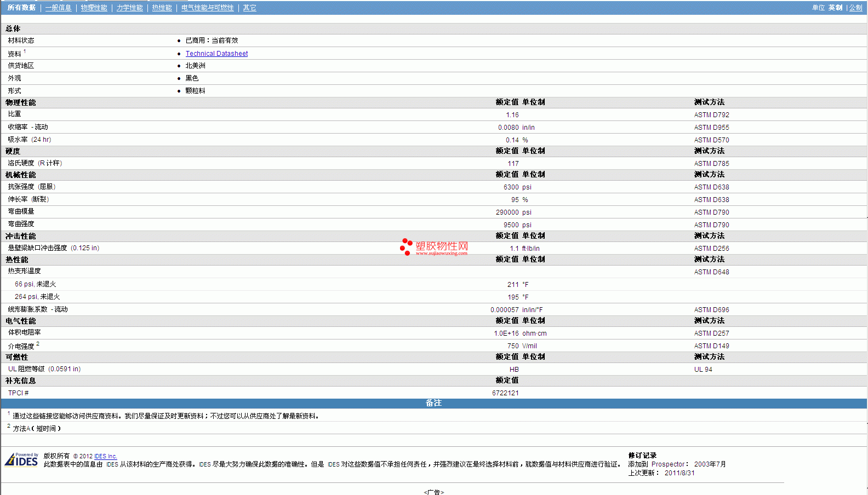Select the 所有数据 tab
868x495 pixels.
pos(21,8)
